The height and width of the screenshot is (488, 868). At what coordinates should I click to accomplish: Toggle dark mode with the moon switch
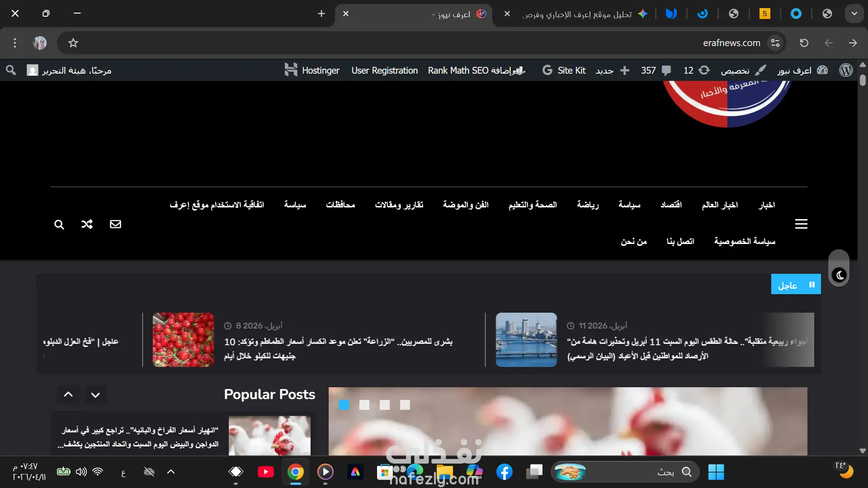pos(839,275)
